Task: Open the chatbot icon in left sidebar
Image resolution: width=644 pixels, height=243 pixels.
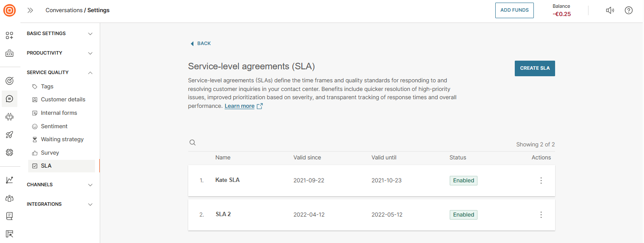Action: click(10, 117)
